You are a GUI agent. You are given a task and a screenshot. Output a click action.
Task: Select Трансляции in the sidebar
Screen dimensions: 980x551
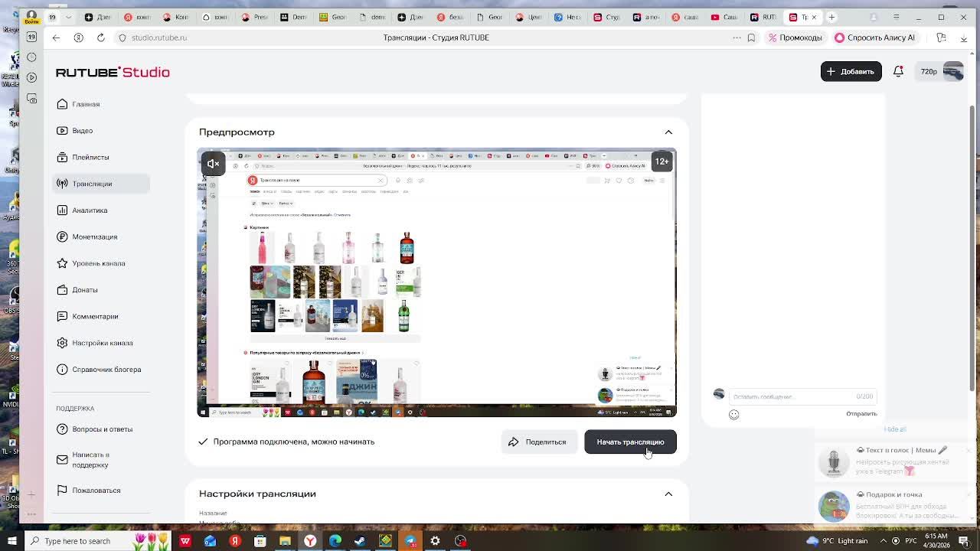pyautogui.click(x=100, y=184)
